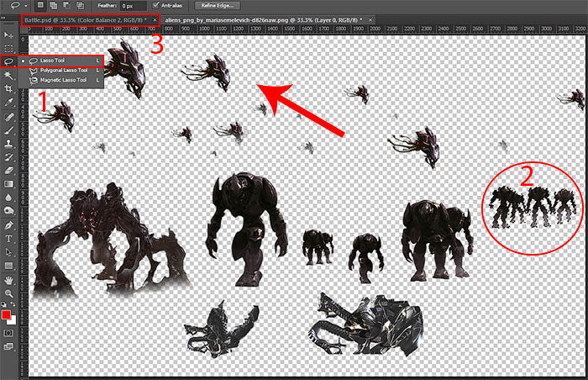Close the aliens_png document tab
The image size is (588, 380).
coord(370,20)
